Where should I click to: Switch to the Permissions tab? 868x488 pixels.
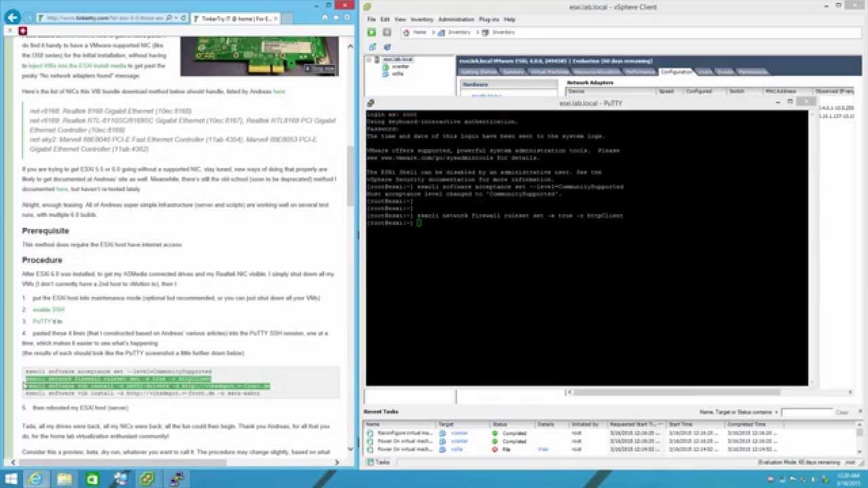coord(753,72)
